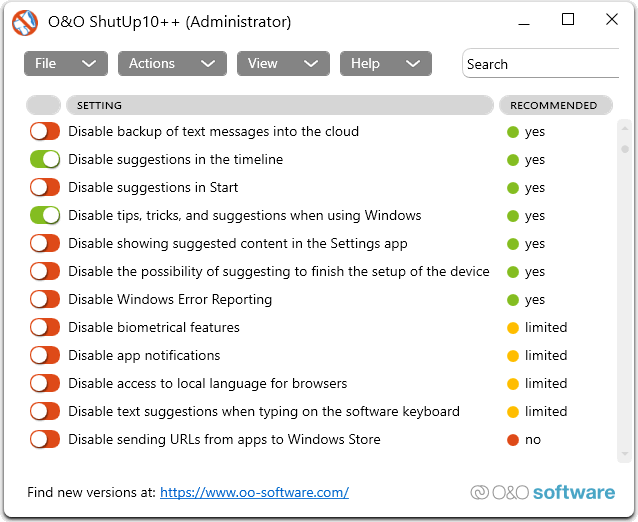The image size is (638, 522).
Task: Click green indicator for 'Windows Error Reporting'
Action: coord(513,300)
